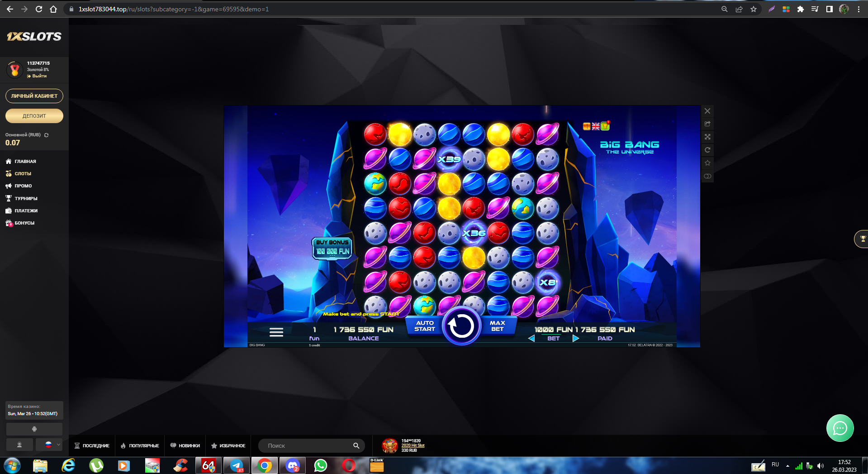This screenshot has height=474, width=868.
Task: Refresh the Основной (RUB) balance
Action: pos(46,135)
